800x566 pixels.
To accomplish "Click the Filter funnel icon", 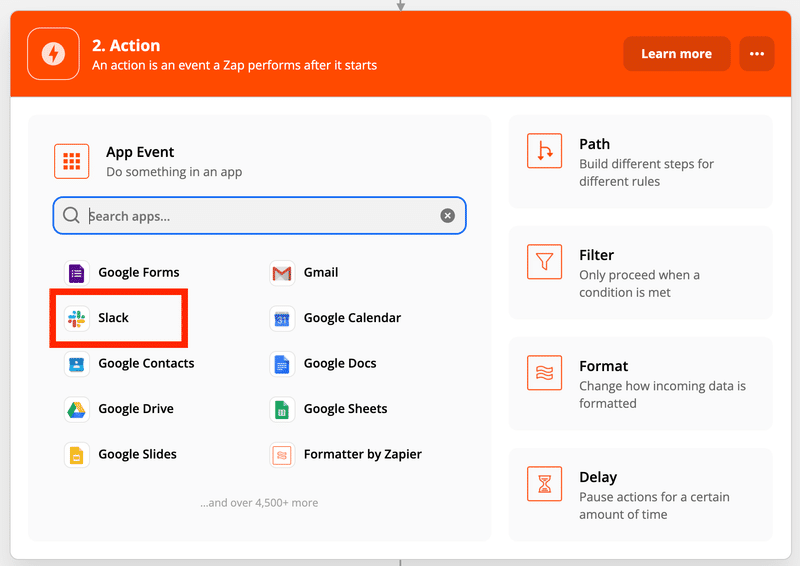I will 544,262.
